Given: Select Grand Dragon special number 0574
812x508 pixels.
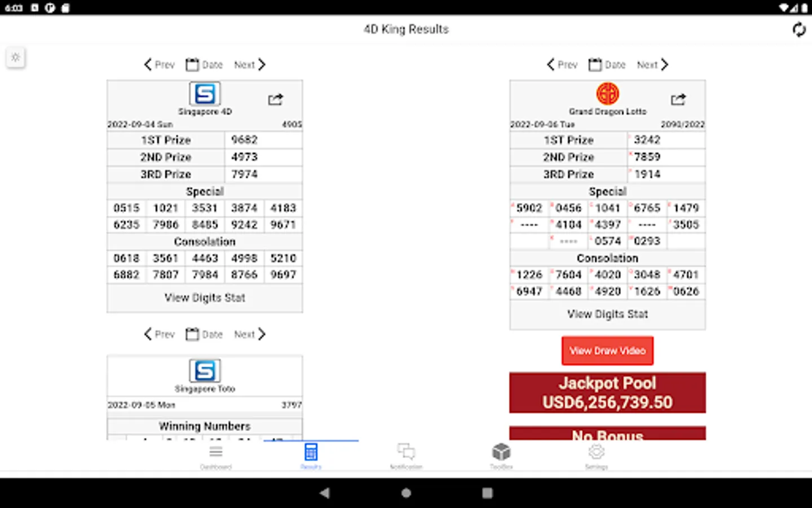Looking at the screenshot, I should [607, 241].
